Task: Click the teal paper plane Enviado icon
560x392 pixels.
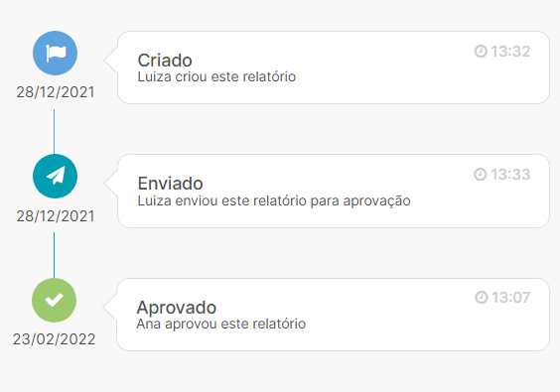Action: (x=55, y=177)
